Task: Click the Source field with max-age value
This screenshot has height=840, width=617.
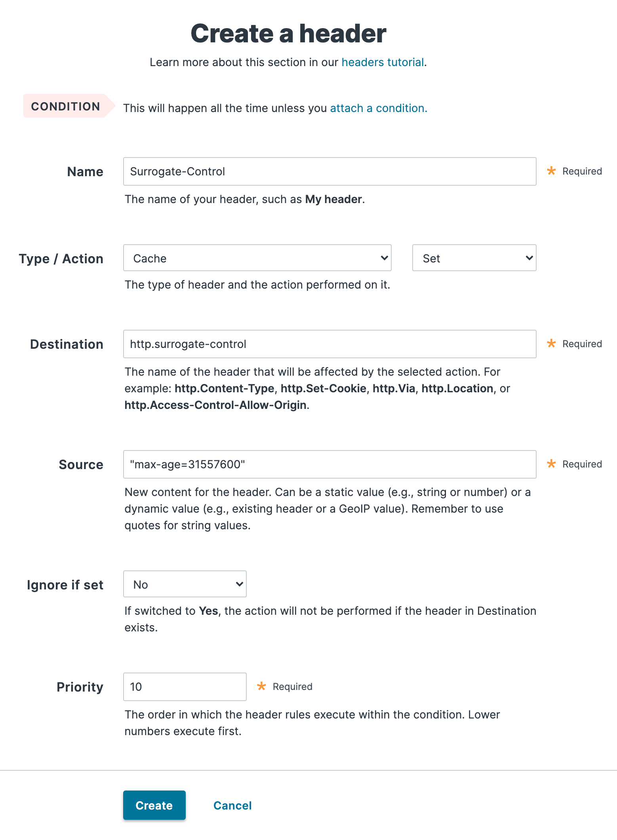Action: [329, 464]
